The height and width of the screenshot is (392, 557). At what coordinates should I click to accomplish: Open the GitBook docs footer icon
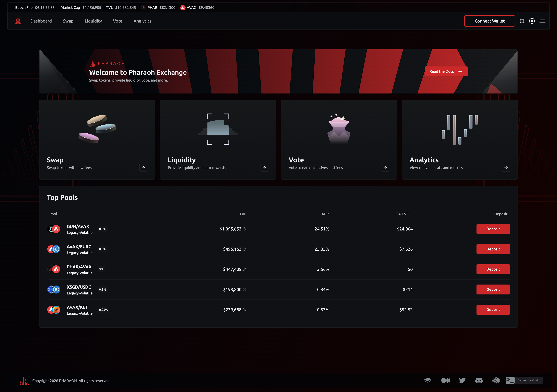[427, 380]
